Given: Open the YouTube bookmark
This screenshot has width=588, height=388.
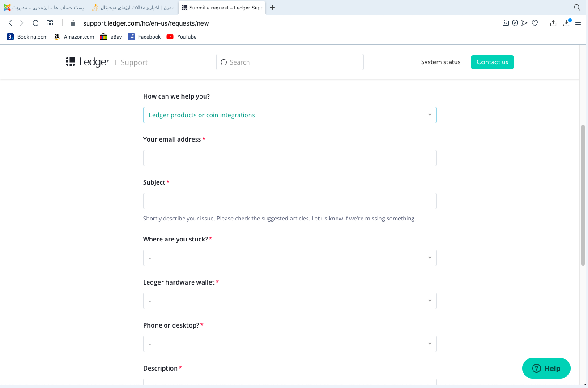Looking at the screenshot, I should coord(182,37).
